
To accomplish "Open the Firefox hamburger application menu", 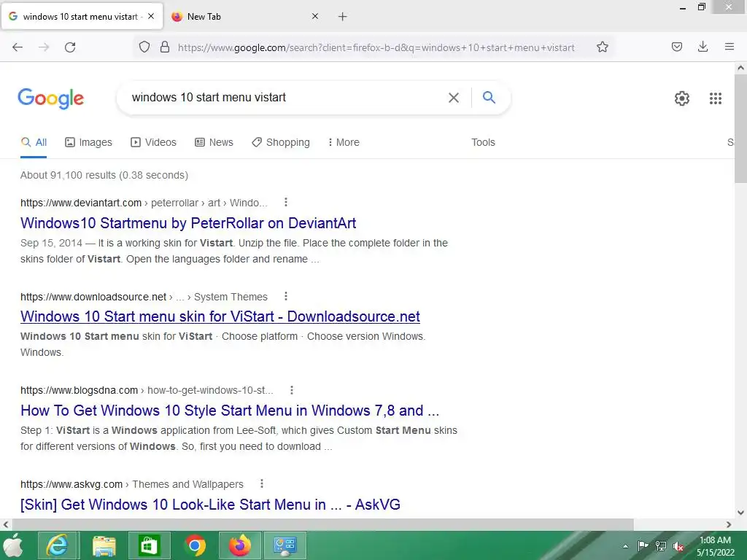I will tap(729, 47).
